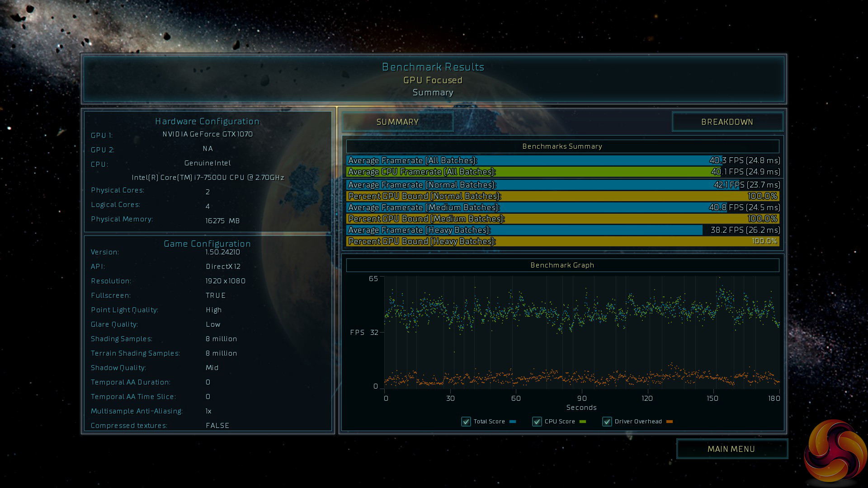Image resolution: width=868 pixels, height=488 pixels.
Task: Click the Benchmarks Summary header
Action: point(562,146)
